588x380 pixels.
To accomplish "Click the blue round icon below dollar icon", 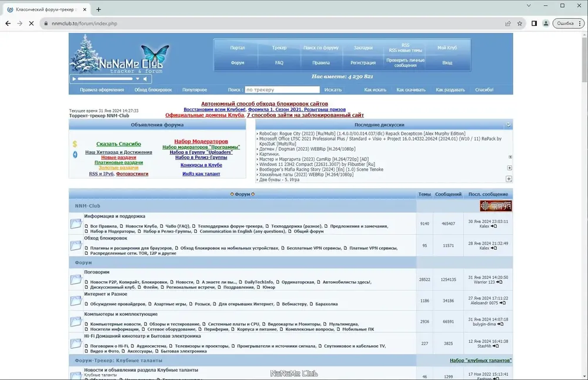I will click(x=75, y=155).
